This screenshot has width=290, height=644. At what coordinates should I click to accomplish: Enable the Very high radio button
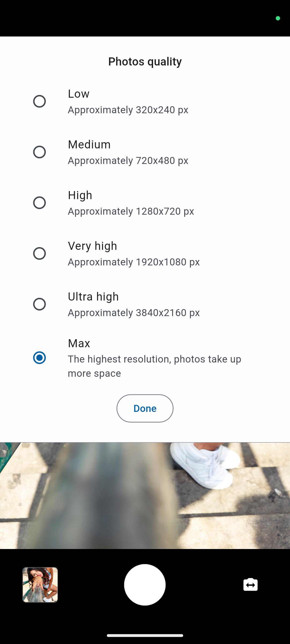pyautogui.click(x=39, y=254)
